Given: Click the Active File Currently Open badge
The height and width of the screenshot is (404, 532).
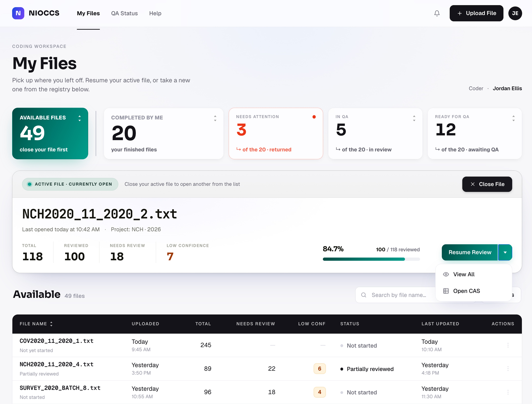Looking at the screenshot, I should click(70, 184).
